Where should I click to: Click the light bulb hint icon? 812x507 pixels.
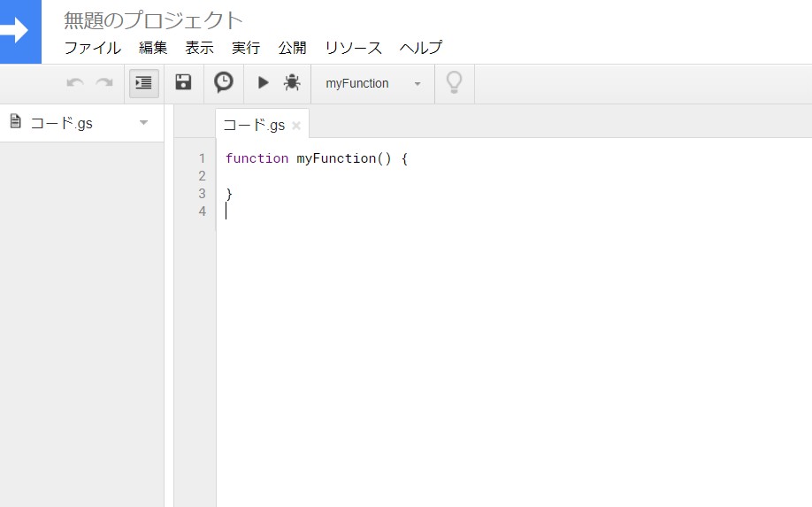(454, 82)
